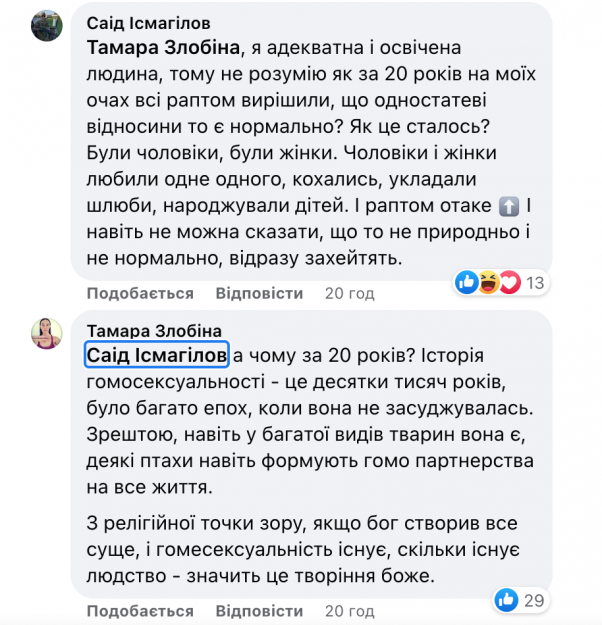Show who reacted via count 29
602x625 pixels.
535,600
